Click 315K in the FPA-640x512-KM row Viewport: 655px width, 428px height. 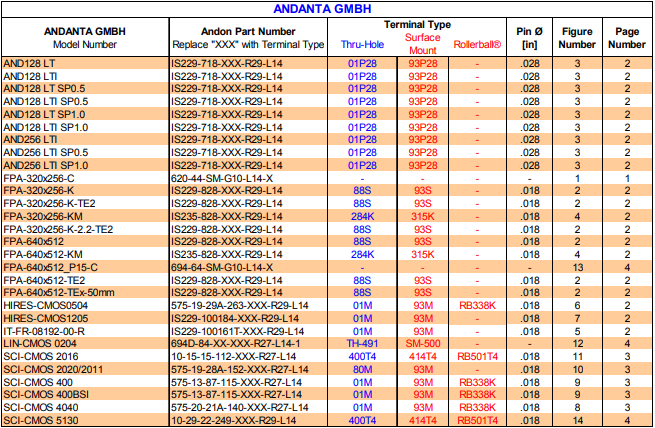422,254
